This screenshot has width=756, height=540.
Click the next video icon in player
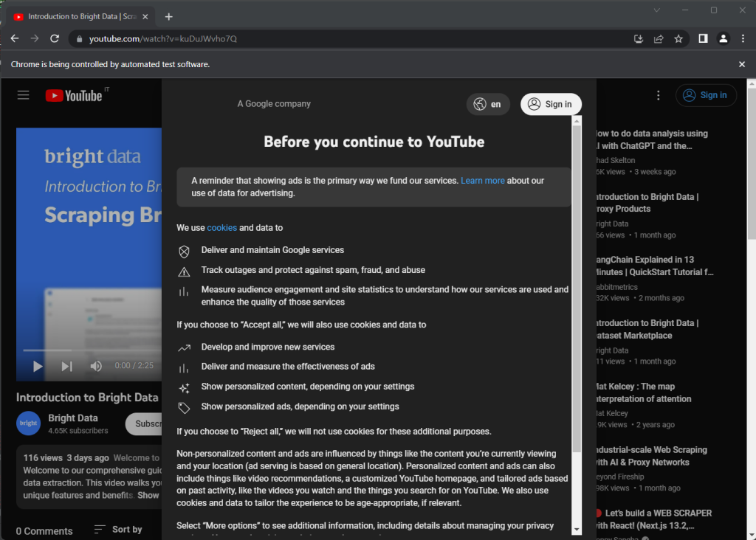(x=66, y=366)
